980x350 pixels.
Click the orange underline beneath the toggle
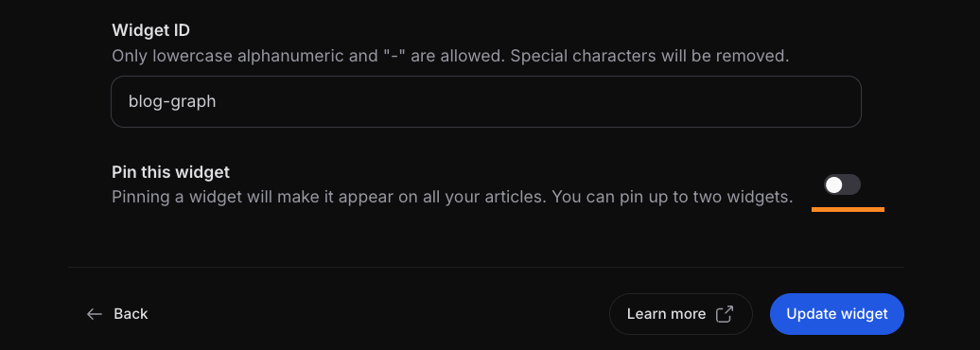pos(848,209)
